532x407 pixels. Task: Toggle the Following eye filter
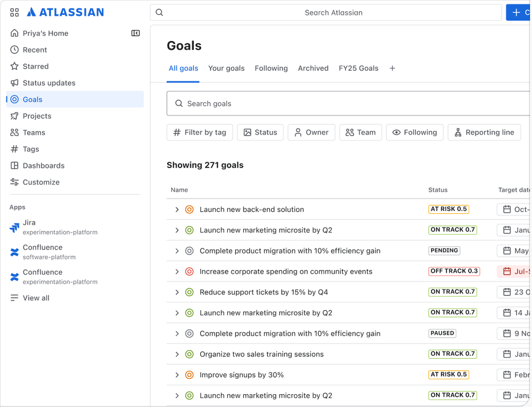coord(415,132)
